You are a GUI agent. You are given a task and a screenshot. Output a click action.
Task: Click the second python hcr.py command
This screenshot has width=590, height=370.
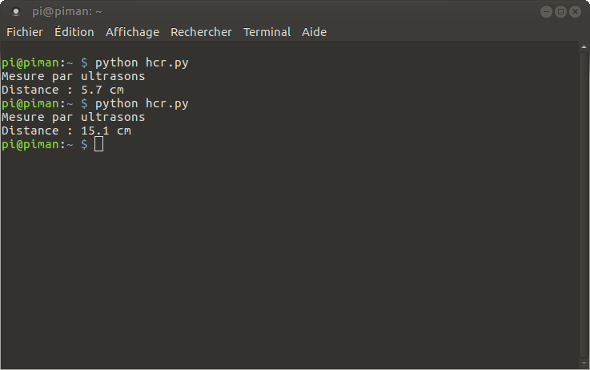[141, 104]
